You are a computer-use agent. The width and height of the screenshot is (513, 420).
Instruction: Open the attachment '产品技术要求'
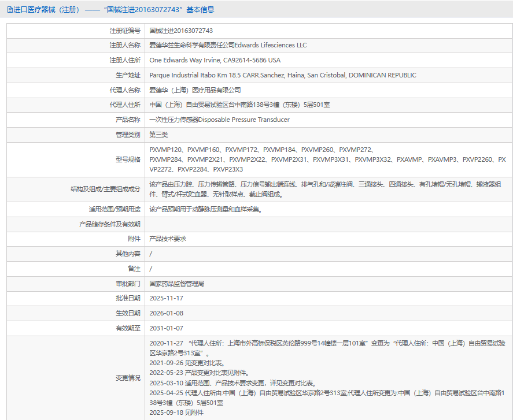pyautogui.click(x=168, y=239)
